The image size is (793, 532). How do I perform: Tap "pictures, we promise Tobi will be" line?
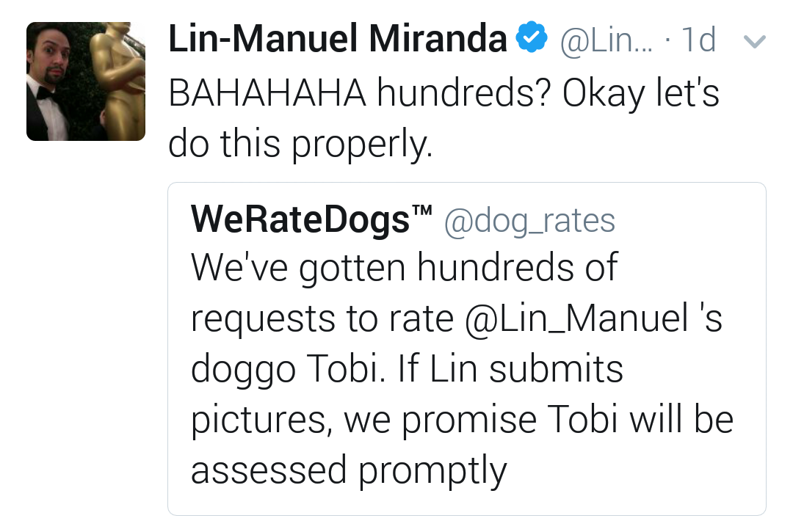click(462, 420)
